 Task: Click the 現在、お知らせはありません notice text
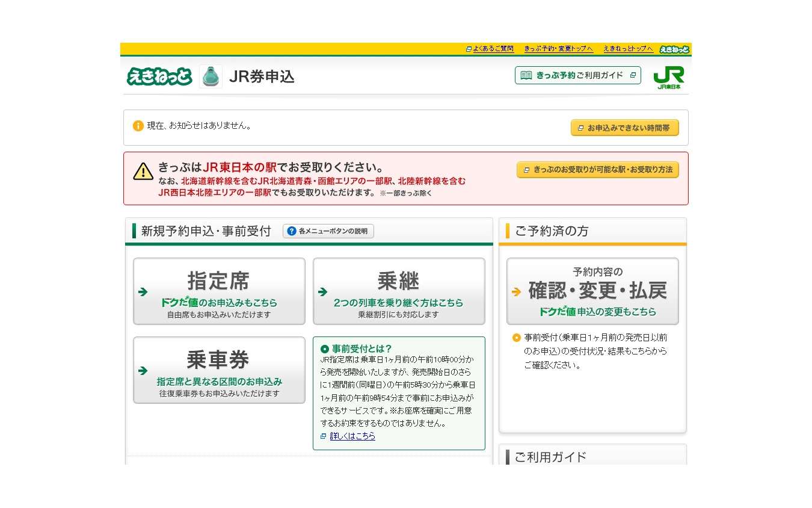click(199, 126)
